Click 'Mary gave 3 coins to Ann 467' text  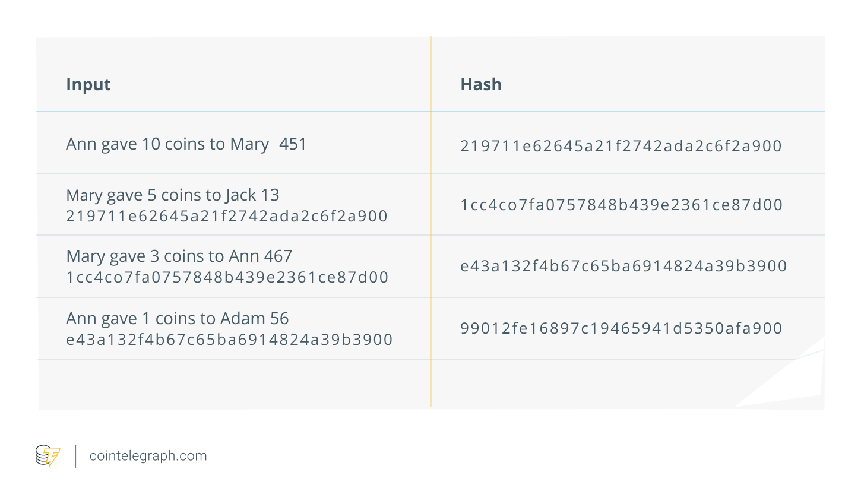pos(179,256)
